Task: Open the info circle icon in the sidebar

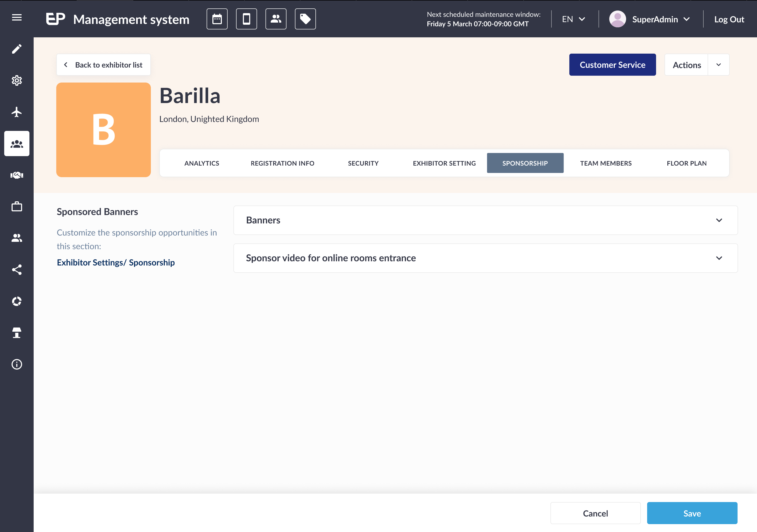Action: coord(17,364)
